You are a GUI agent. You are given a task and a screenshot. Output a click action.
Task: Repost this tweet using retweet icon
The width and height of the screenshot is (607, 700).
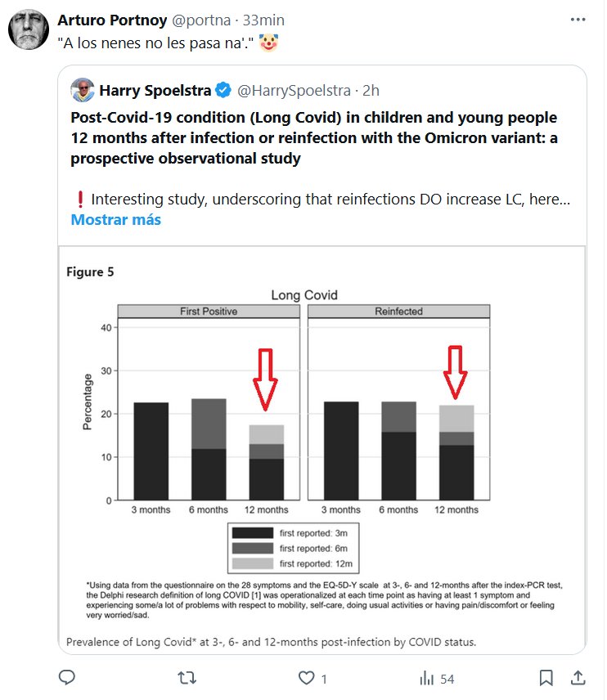tap(187, 678)
